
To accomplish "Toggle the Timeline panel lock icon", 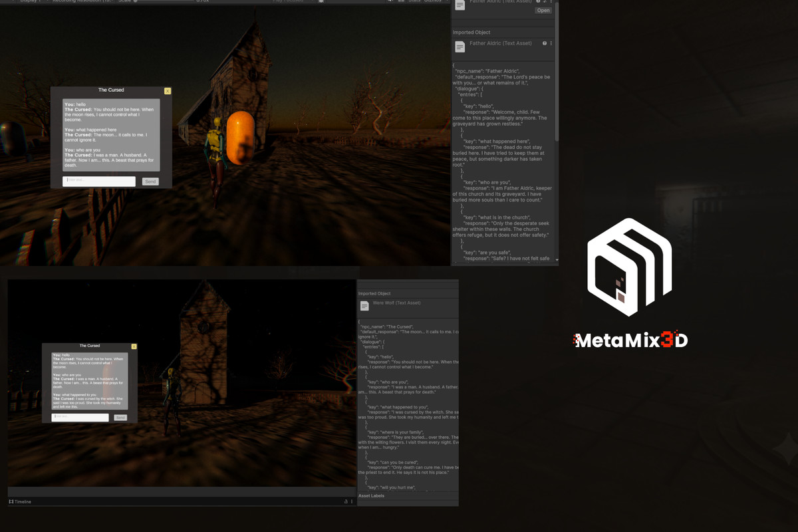I will click(x=346, y=501).
